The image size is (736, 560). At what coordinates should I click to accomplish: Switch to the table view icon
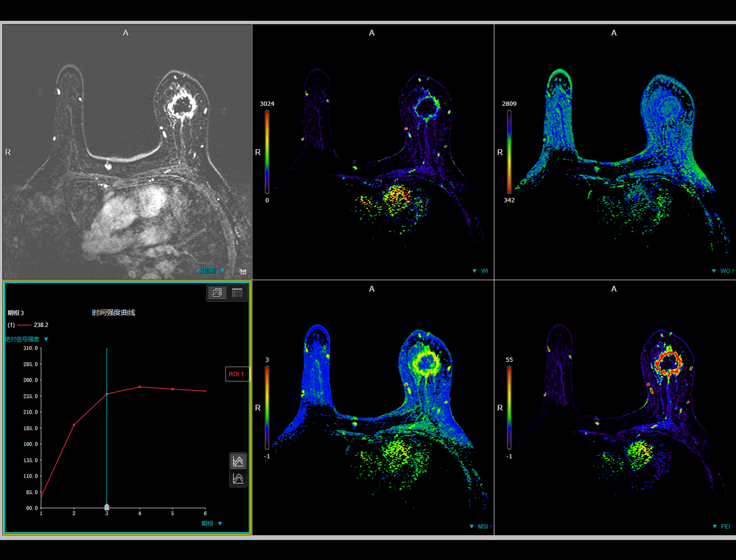click(x=237, y=293)
